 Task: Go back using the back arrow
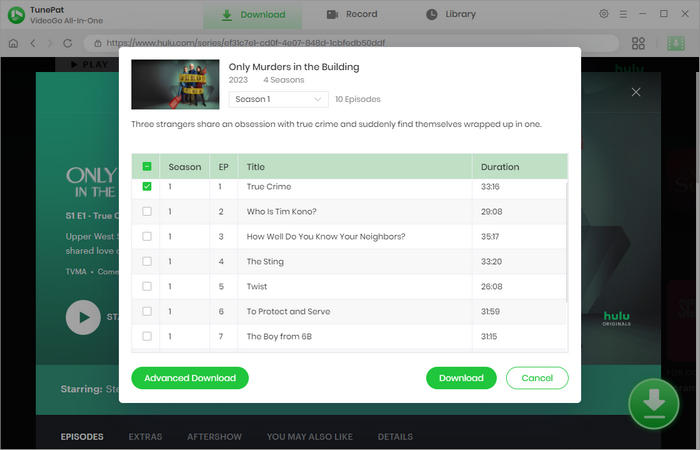[x=33, y=43]
